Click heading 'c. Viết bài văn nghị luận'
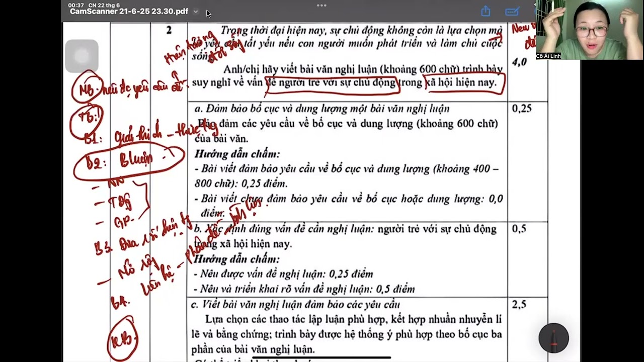 [x=295, y=304]
